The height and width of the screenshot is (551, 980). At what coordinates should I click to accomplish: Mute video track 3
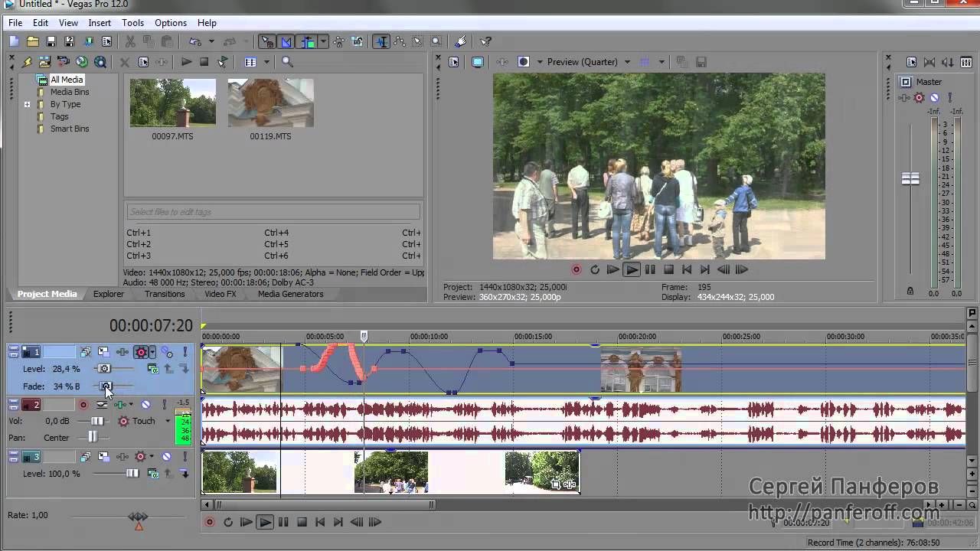click(166, 457)
